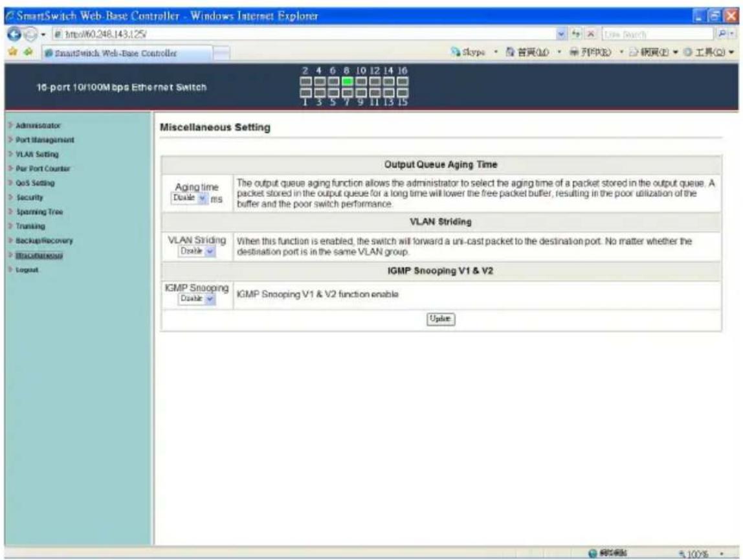Open the Miscellaneous menu item

click(39, 256)
